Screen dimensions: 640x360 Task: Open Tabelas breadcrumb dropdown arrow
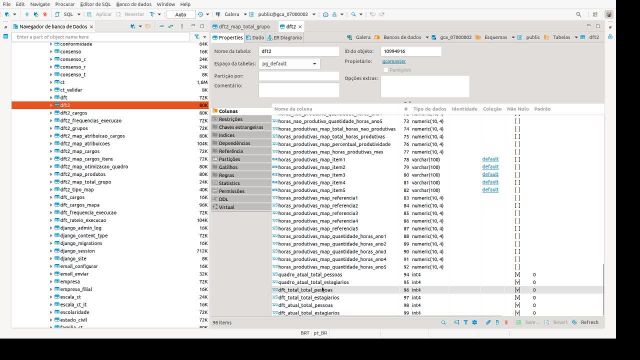tap(576, 37)
